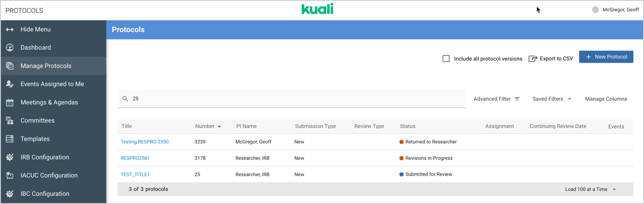Toggle sort arrow on Number column
This screenshot has width=644, height=204.
point(219,127)
